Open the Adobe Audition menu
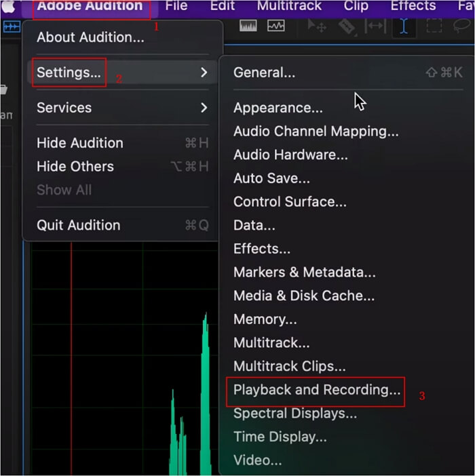Image resolution: width=475 pixels, height=476 pixels. 90,6
